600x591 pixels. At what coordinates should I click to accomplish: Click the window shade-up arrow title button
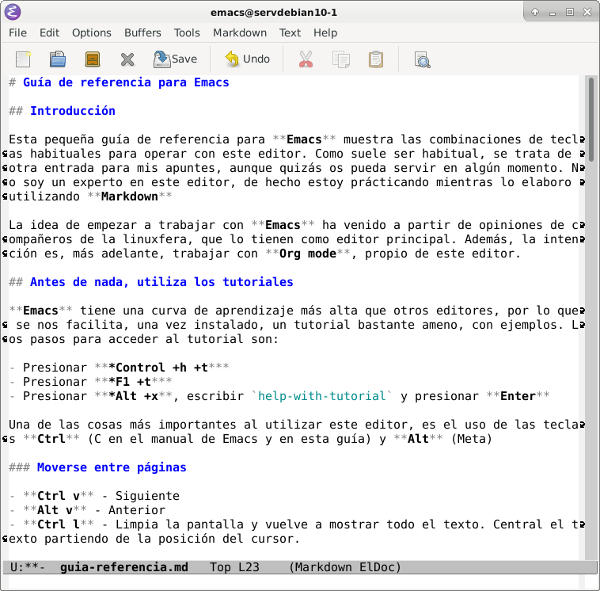pyautogui.click(x=535, y=12)
